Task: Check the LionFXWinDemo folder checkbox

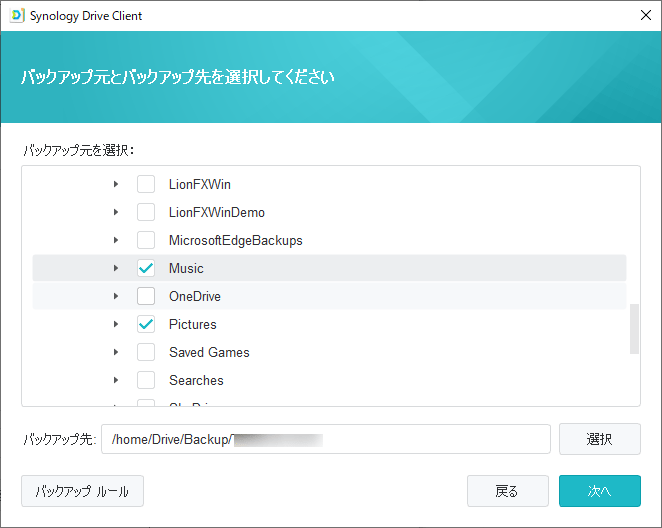Action: tap(146, 212)
